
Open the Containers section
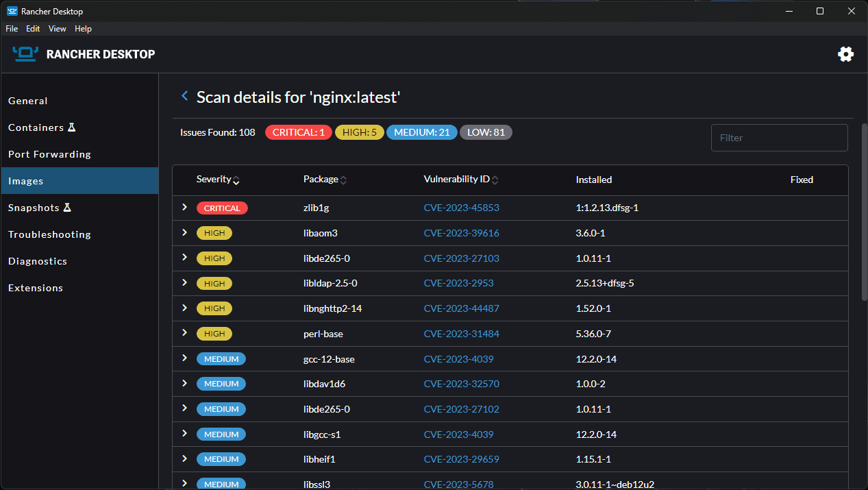(x=79, y=127)
